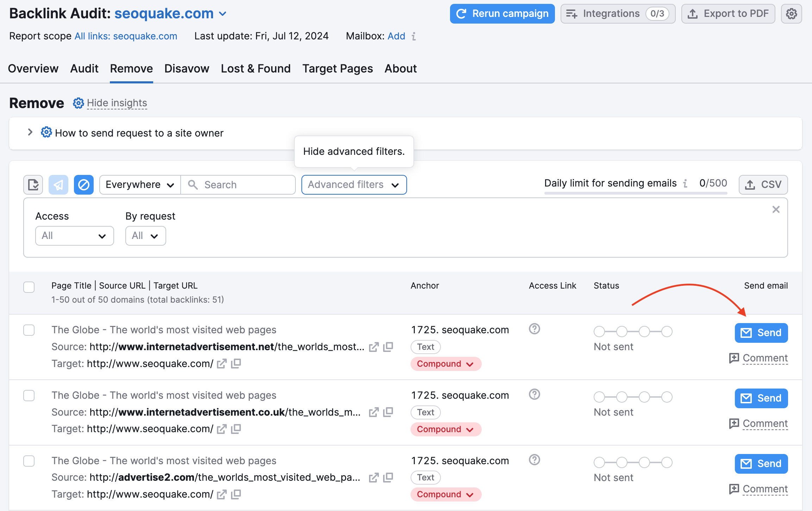This screenshot has height=511, width=812.
Task: Click the export-to-file toolbar icon beside the send filter
Action: tap(33, 185)
